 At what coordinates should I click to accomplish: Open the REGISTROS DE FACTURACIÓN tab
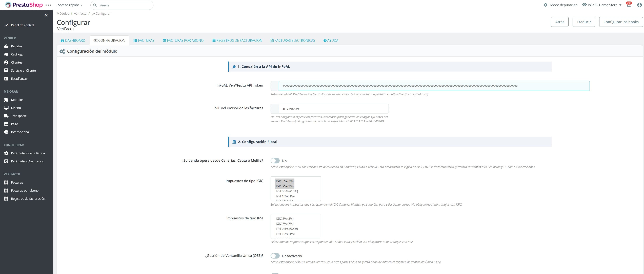pyautogui.click(x=237, y=40)
